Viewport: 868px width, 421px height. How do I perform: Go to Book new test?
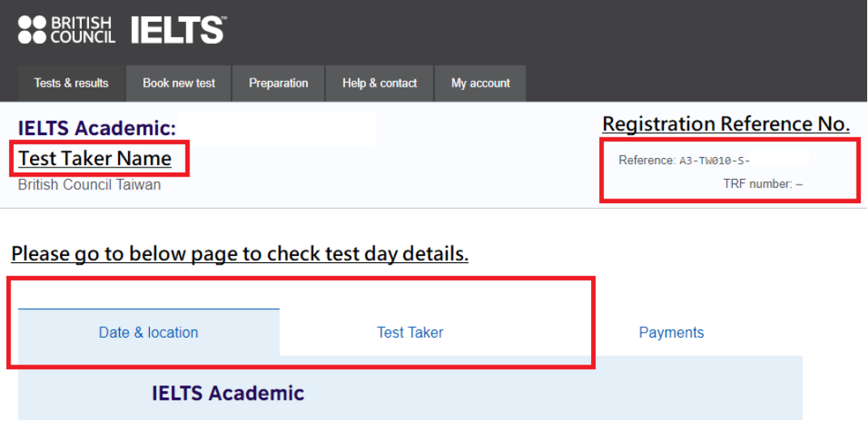pyautogui.click(x=179, y=83)
